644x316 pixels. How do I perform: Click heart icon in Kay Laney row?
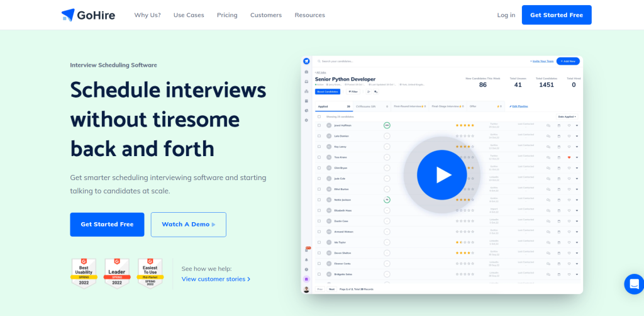(569, 147)
